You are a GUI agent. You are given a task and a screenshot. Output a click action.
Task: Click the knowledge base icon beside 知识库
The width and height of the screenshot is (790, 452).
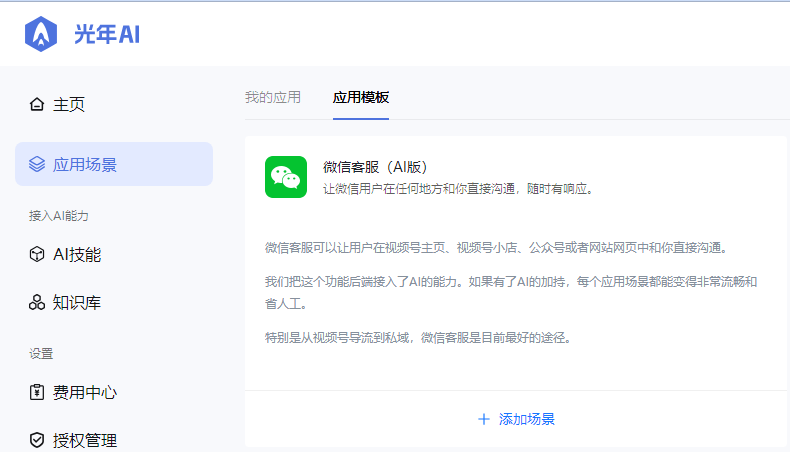[x=37, y=302]
